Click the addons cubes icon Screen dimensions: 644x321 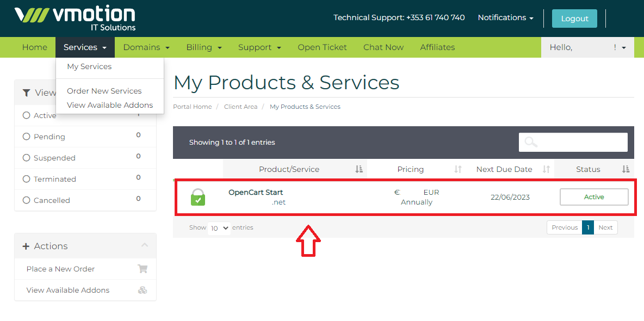tap(143, 290)
